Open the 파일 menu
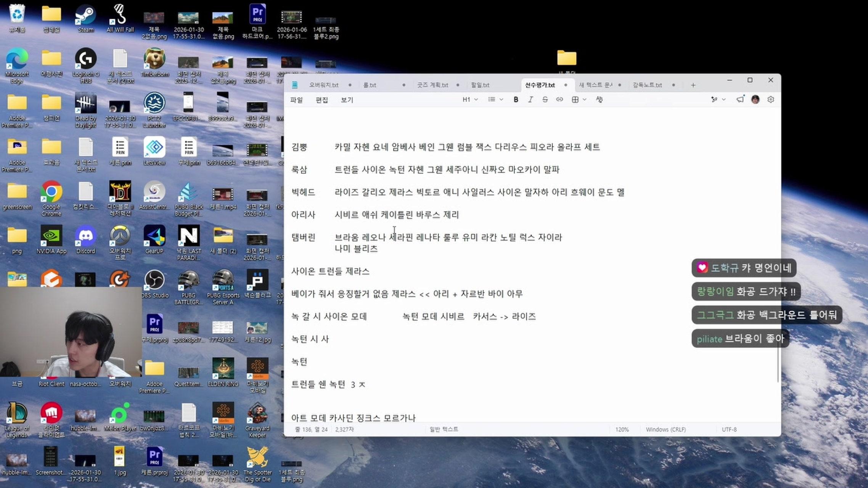Viewport: 868px width, 488px height. click(x=297, y=100)
